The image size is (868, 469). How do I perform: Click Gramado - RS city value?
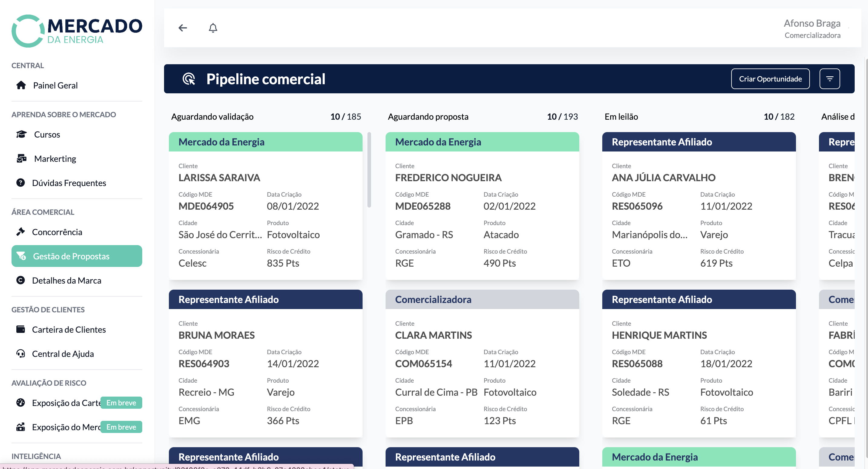click(x=424, y=234)
